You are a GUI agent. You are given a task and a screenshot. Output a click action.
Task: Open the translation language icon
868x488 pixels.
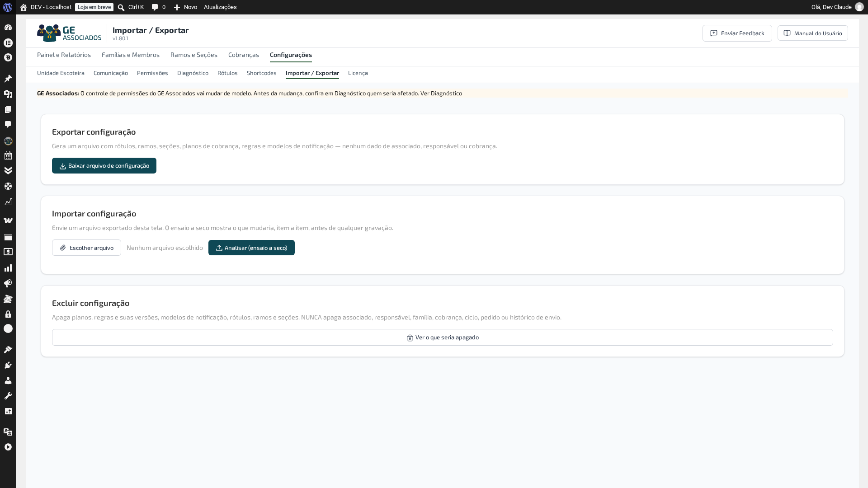pos(8,432)
